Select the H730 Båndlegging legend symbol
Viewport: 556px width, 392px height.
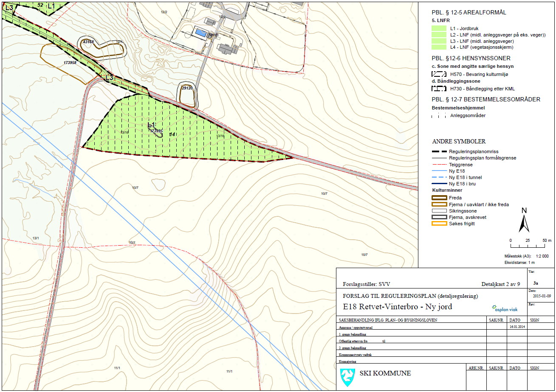click(439, 89)
